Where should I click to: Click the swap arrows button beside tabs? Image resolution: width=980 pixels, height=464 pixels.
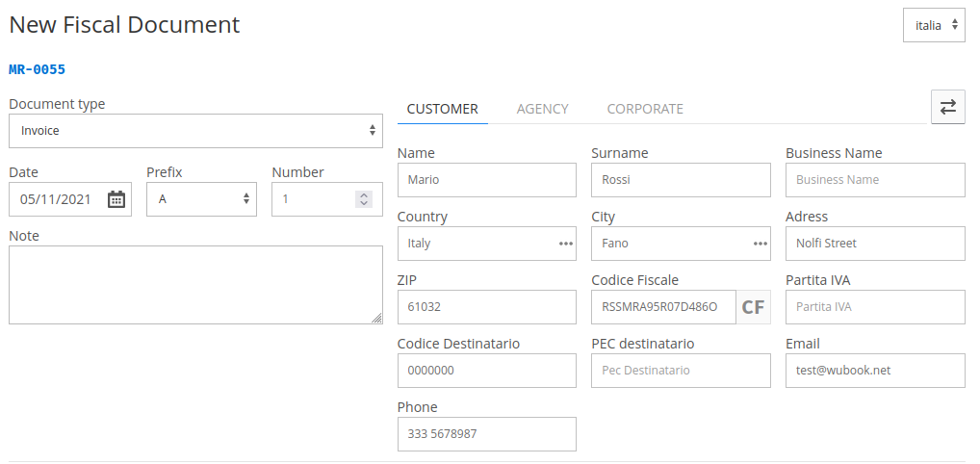tap(948, 107)
